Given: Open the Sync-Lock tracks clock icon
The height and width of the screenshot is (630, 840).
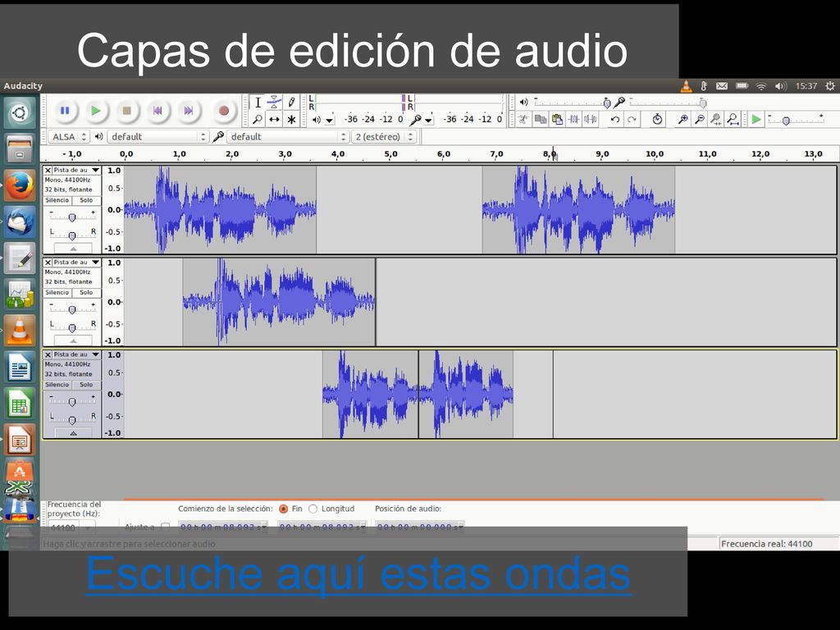Looking at the screenshot, I should (657, 119).
